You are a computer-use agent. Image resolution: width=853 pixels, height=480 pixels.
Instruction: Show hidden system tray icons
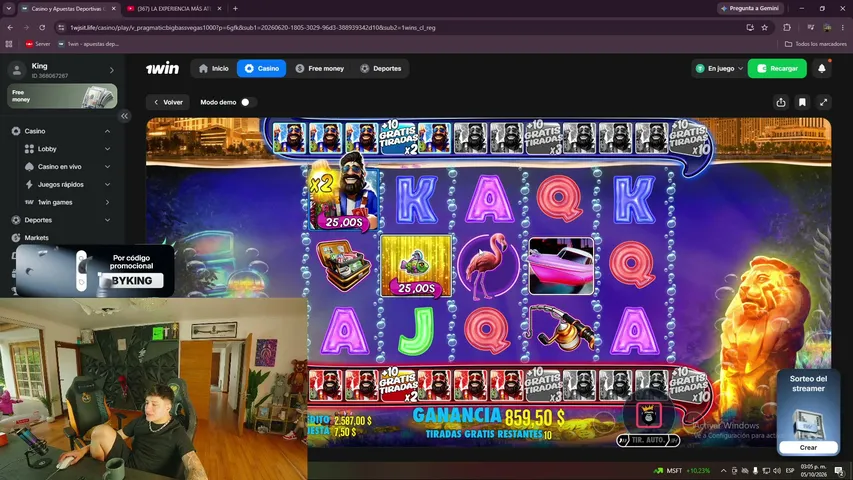click(x=724, y=470)
